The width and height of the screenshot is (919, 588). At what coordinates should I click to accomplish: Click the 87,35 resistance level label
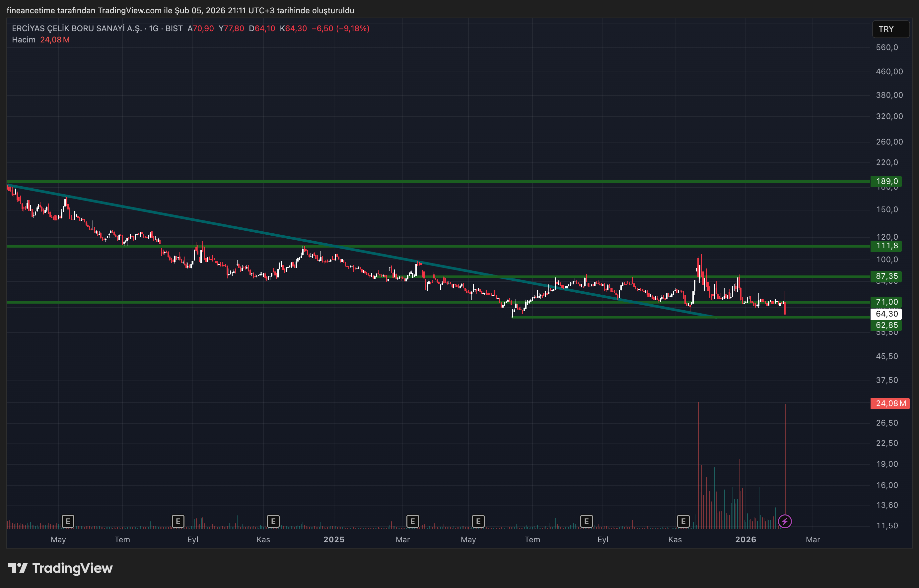click(886, 276)
